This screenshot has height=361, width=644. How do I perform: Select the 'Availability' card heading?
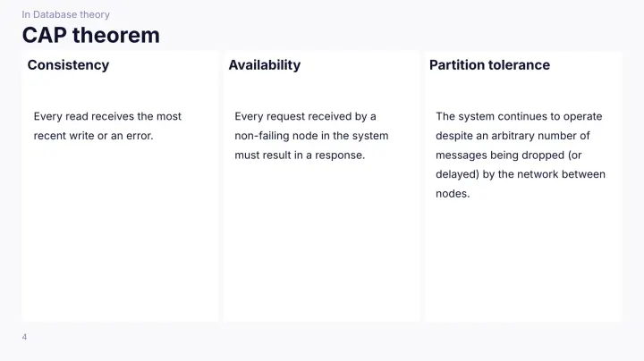265,65
